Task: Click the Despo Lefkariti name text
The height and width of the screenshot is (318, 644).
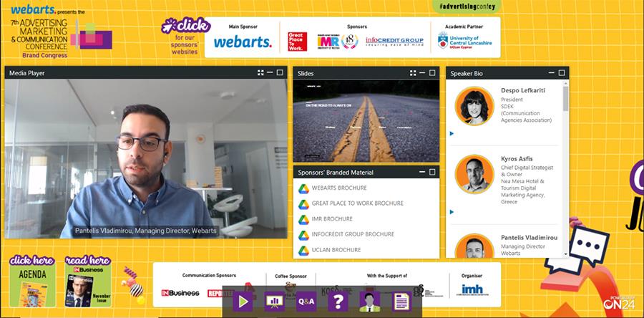Action: tap(523, 90)
